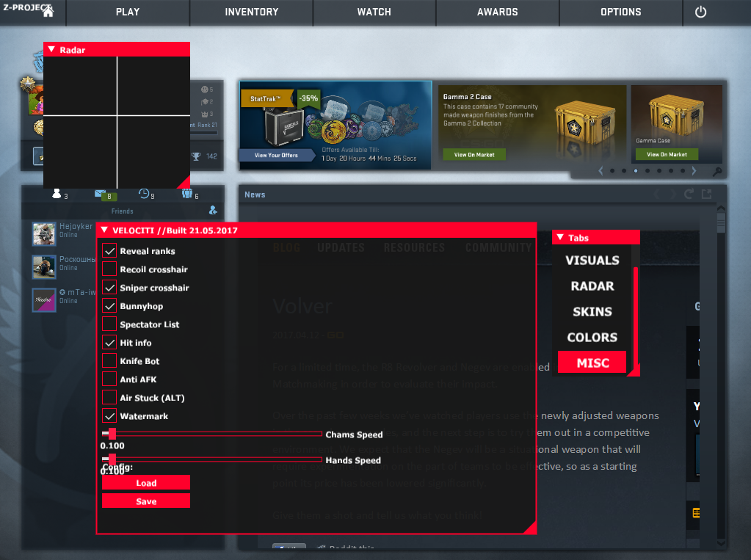Open the INVENTORY menu
The width and height of the screenshot is (751, 560).
pyautogui.click(x=252, y=12)
